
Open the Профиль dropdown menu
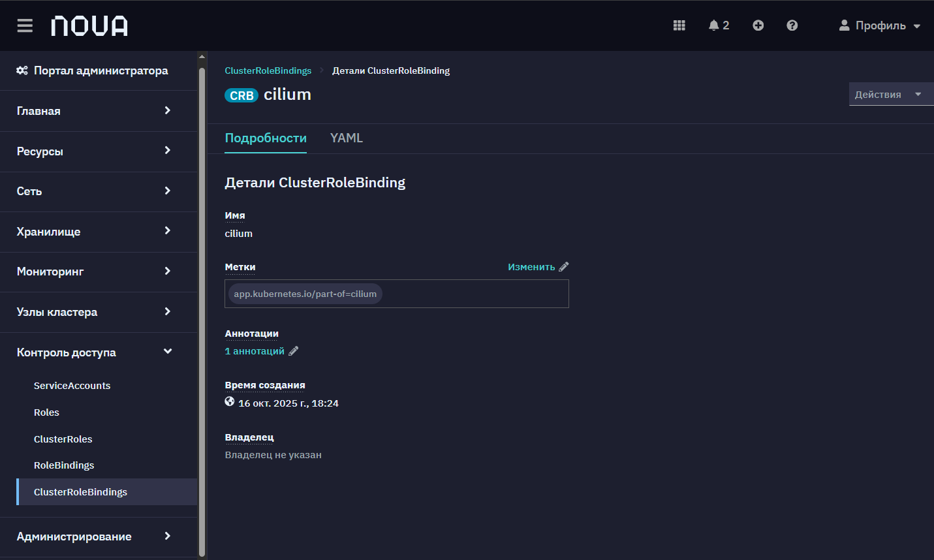(880, 25)
